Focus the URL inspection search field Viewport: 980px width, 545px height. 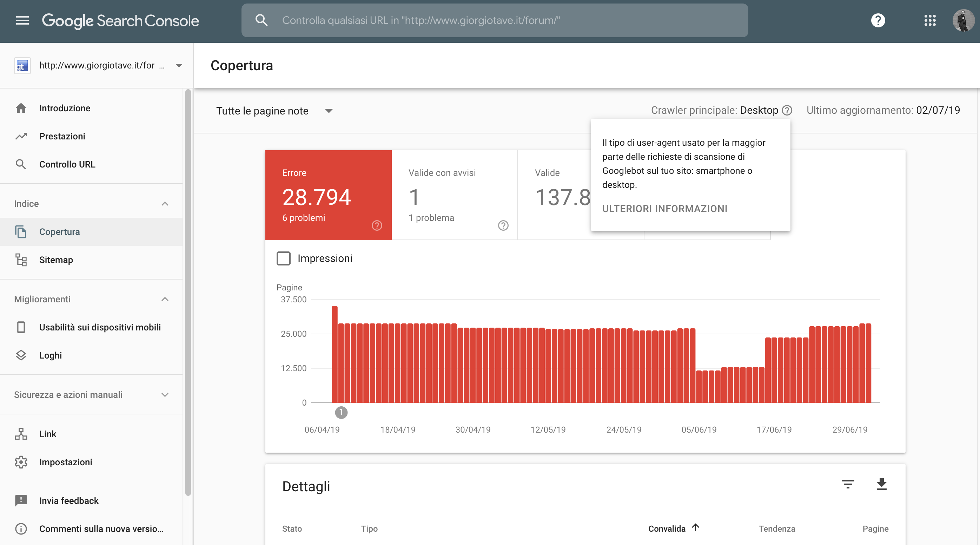495,21
